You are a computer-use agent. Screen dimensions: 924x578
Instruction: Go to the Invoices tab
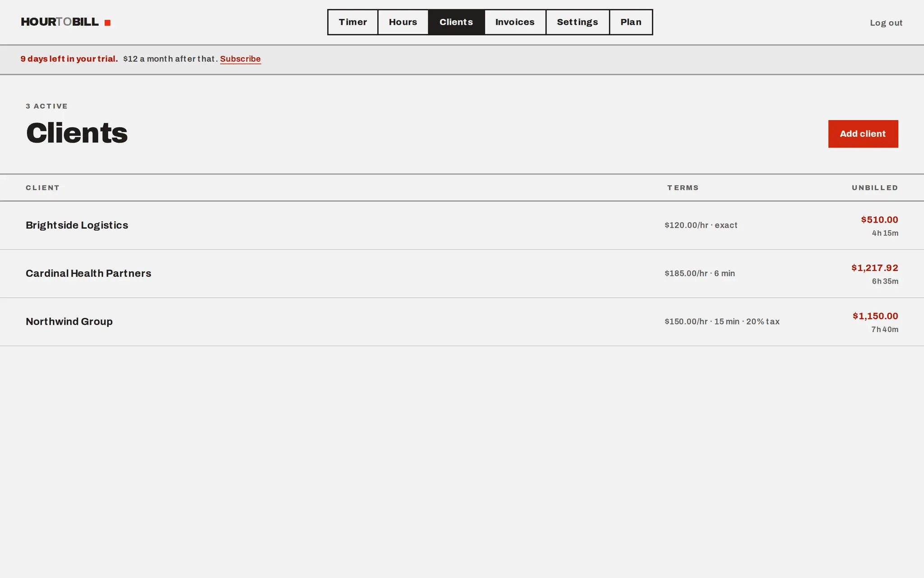[515, 22]
